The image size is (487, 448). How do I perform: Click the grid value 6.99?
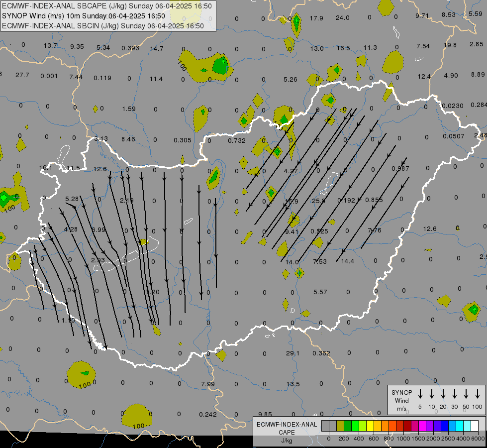pyautogui.click(x=99, y=230)
